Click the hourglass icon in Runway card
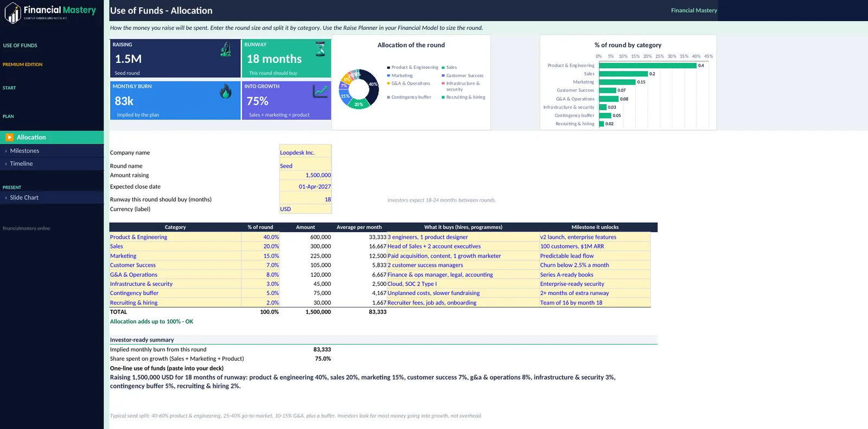Image resolution: width=868 pixels, height=429 pixels. tap(321, 49)
